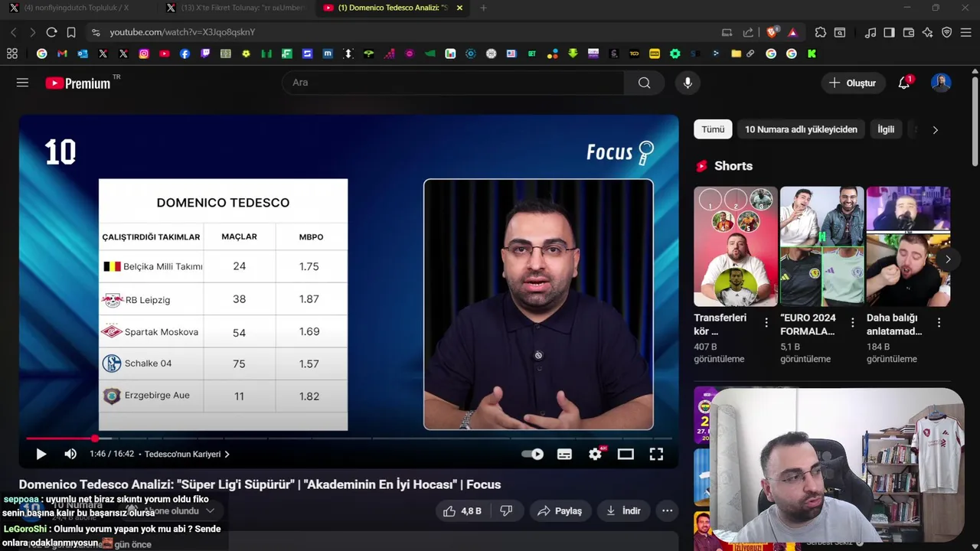
Task: Open the browser extensions puzzle icon
Action: pos(820,32)
